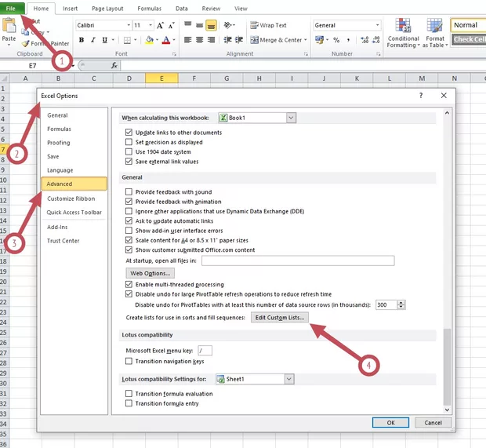
Task: Click the Excel Options vertical scrollbar thumb
Action: (x=447, y=366)
